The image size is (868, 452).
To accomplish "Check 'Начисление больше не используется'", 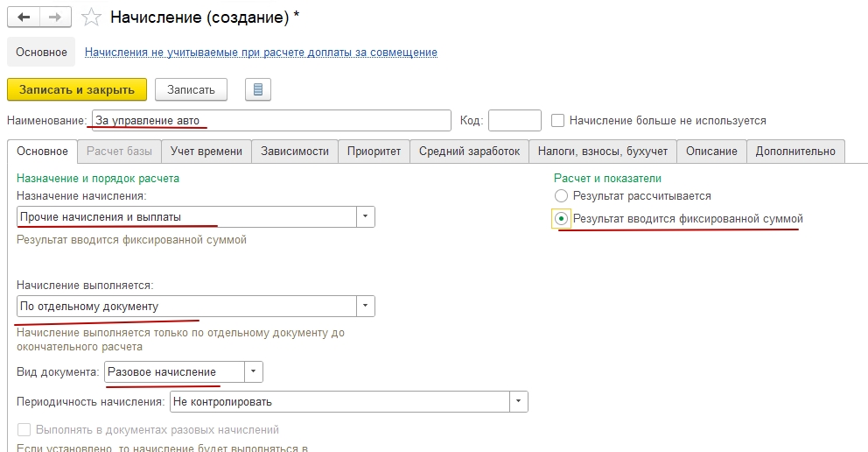I will coord(558,121).
